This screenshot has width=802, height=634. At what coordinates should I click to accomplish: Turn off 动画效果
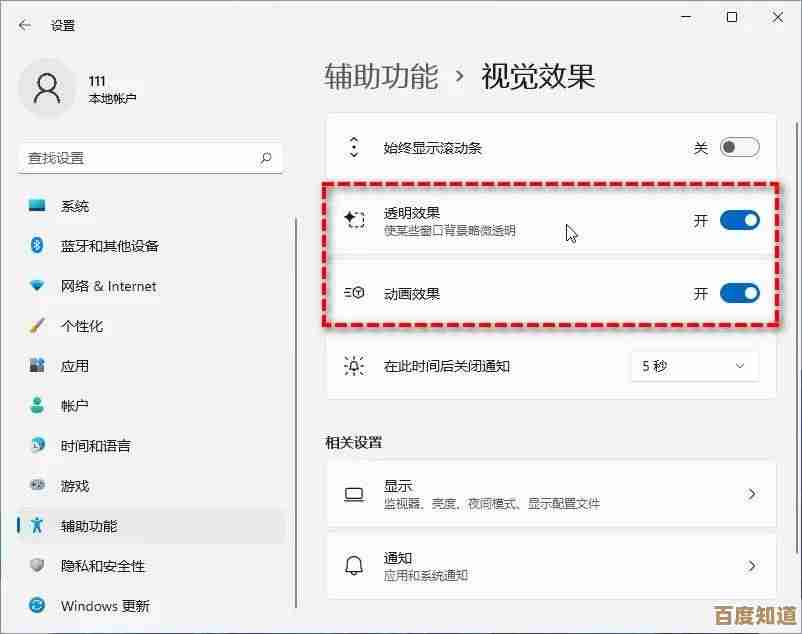tap(739, 293)
